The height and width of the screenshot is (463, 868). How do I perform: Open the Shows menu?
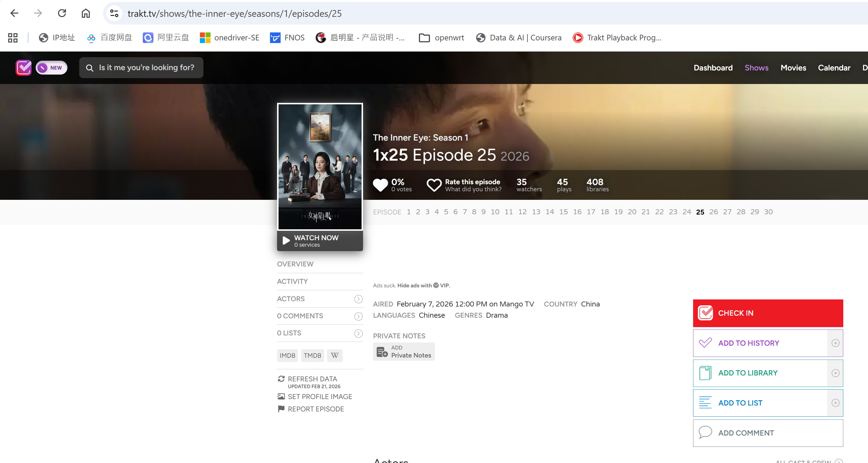point(756,68)
